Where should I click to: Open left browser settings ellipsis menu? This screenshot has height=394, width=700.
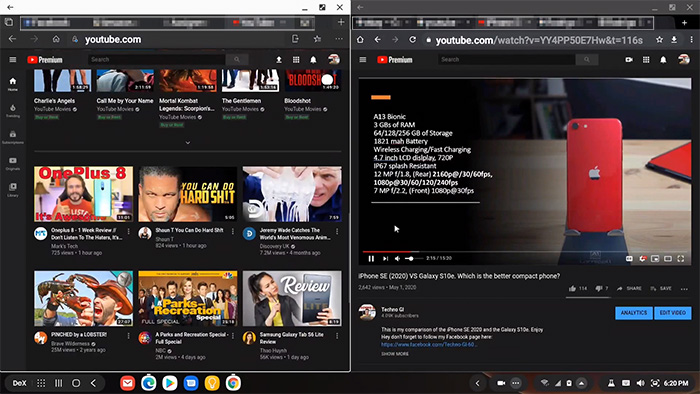pos(339,39)
